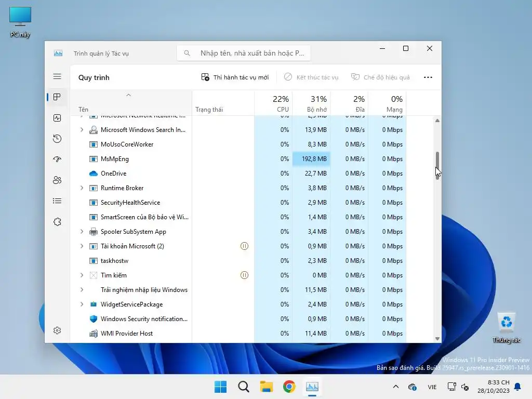Sort by the CPU column header
Image resolution: width=532 pixels, height=399 pixels.
[273, 103]
